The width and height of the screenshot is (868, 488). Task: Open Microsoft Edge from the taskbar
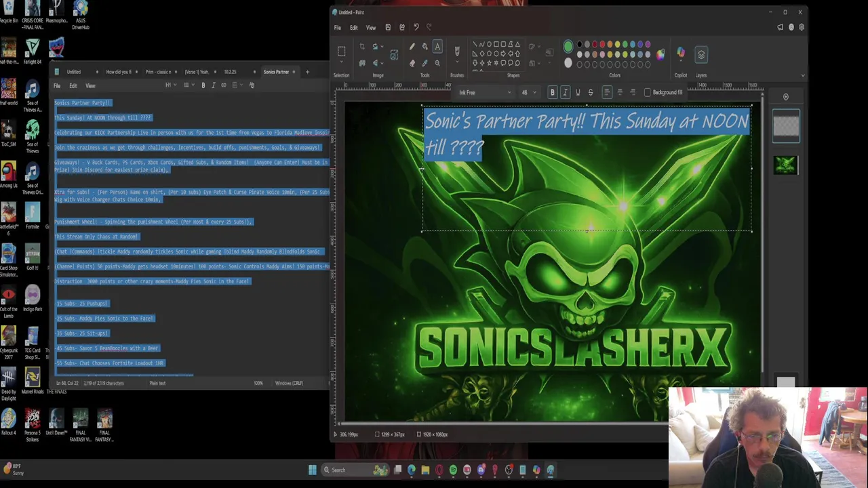[x=412, y=470]
